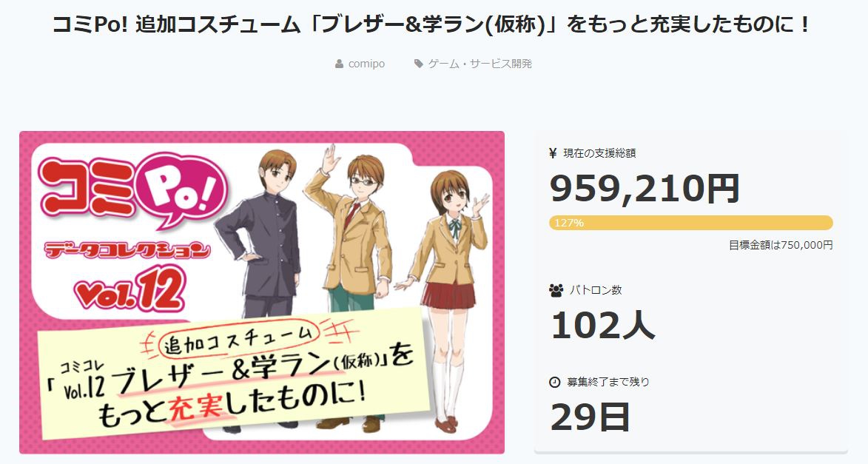Screen dimensions: 868x464
Task: Click the 959,210円 total amount
Action: click(x=645, y=188)
